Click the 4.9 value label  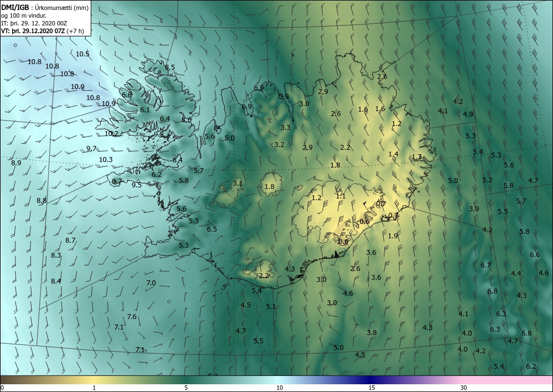point(468,114)
